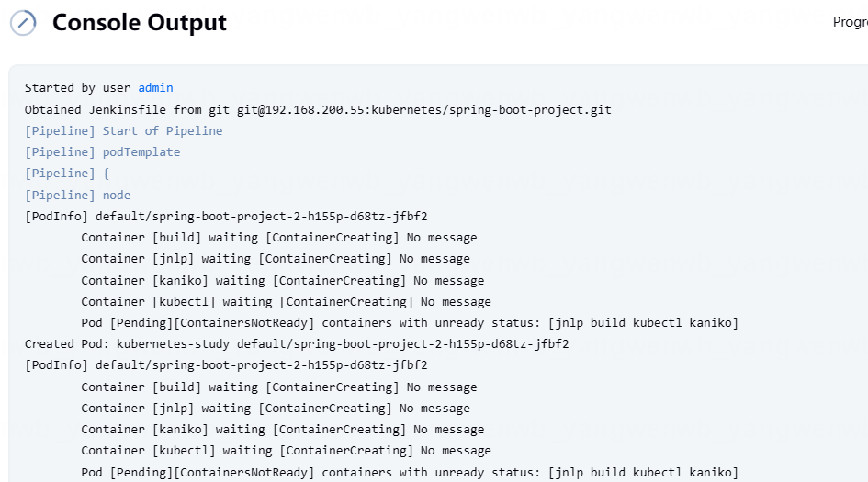The height and width of the screenshot is (482, 868).
Task: Click the second Container kaniko waiting line
Action: [282, 430]
